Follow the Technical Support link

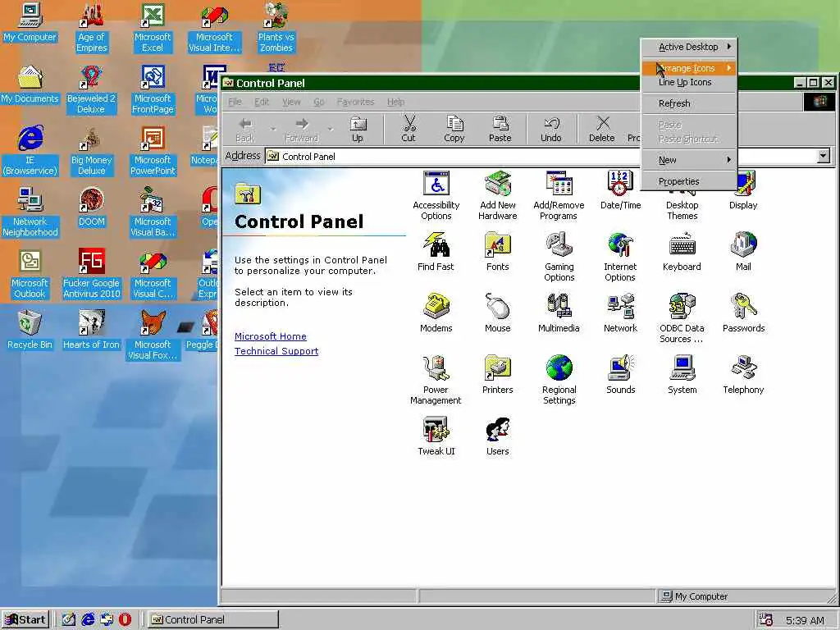[x=276, y=351]
